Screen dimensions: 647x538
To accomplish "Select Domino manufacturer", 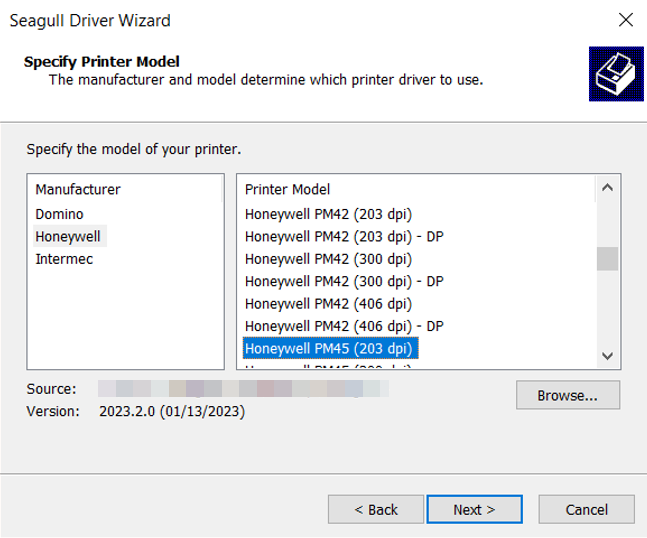I will pyautogui.click(x=59, y=214).
